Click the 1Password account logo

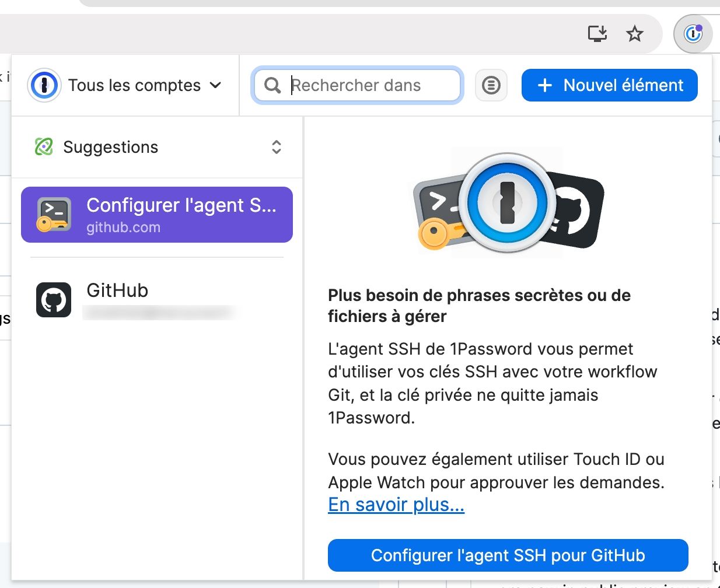[44, 86]
